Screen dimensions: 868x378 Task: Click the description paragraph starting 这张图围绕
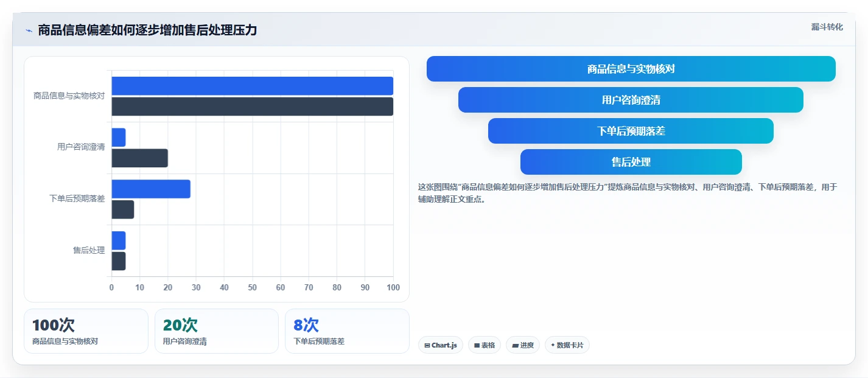(628, 193)
